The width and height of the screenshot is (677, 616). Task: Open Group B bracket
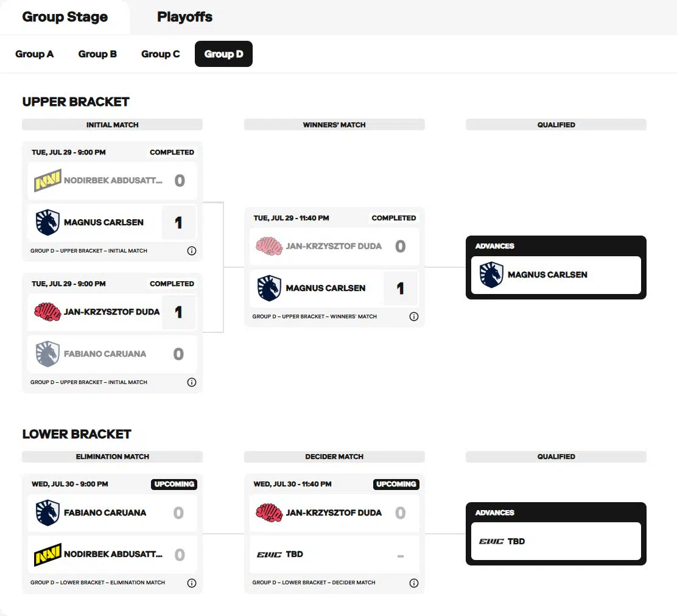coord(97,54)
